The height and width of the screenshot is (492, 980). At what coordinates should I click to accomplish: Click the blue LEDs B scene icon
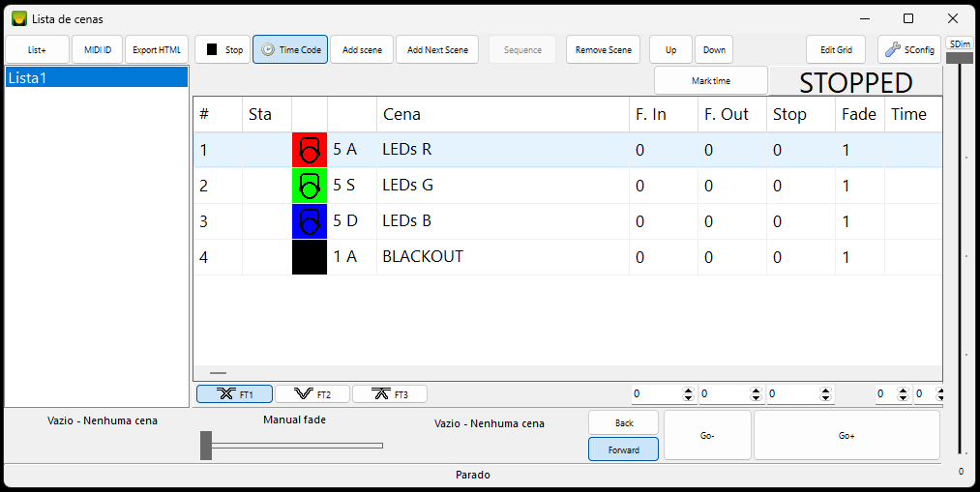click(310, 221)
